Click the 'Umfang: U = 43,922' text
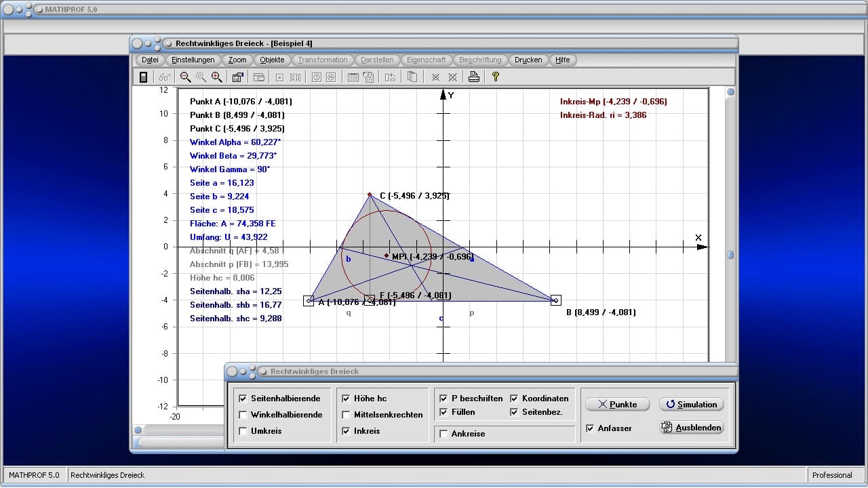The width and height of the screenshot is (868, 488). [x=229, y=237]
